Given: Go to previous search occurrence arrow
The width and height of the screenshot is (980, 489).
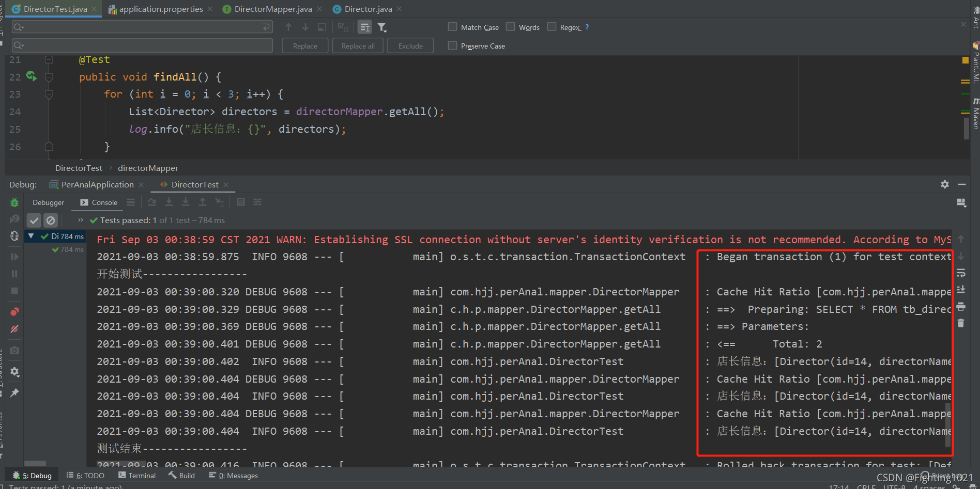Looking at the screenshot, I should [x=288, y=27].
